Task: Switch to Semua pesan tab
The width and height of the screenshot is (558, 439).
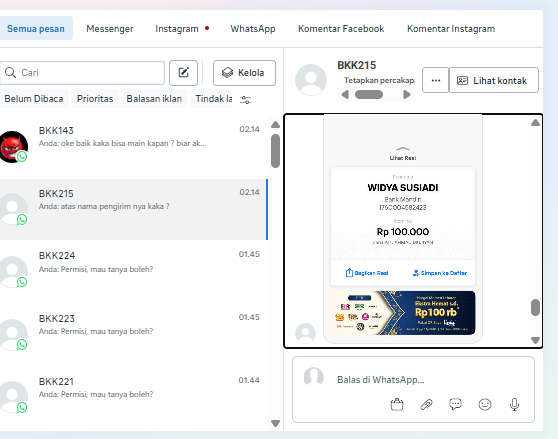Action: click(x=36, y=28)
